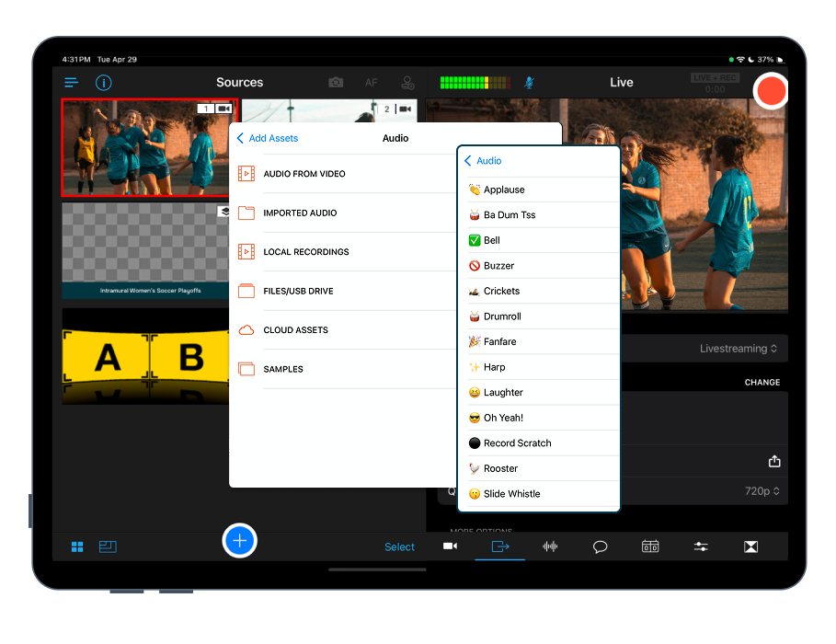Tap the battery status icon
This screenshot has height=644, width=836.
780,59
